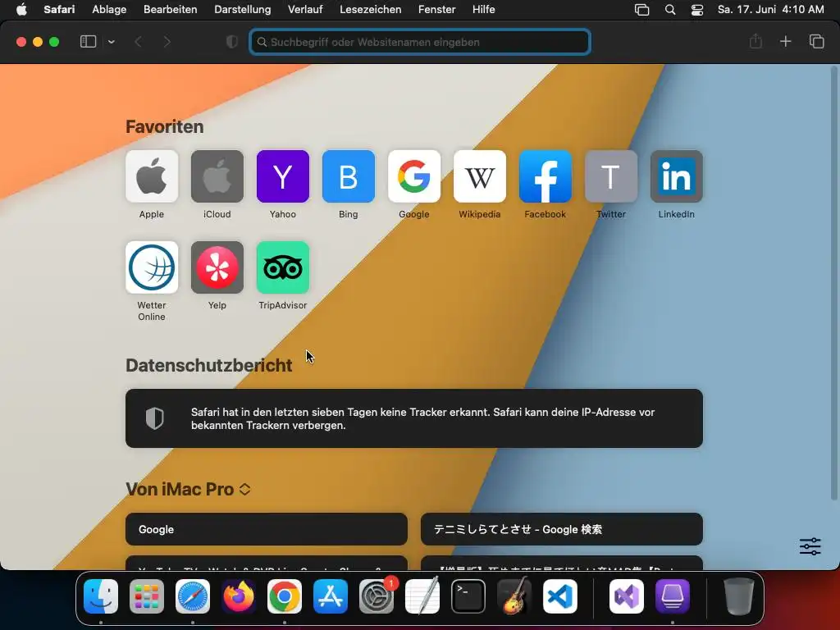Open the Darstellung menu
Screen dimensions: 840x630
click(x=243, y=10)
